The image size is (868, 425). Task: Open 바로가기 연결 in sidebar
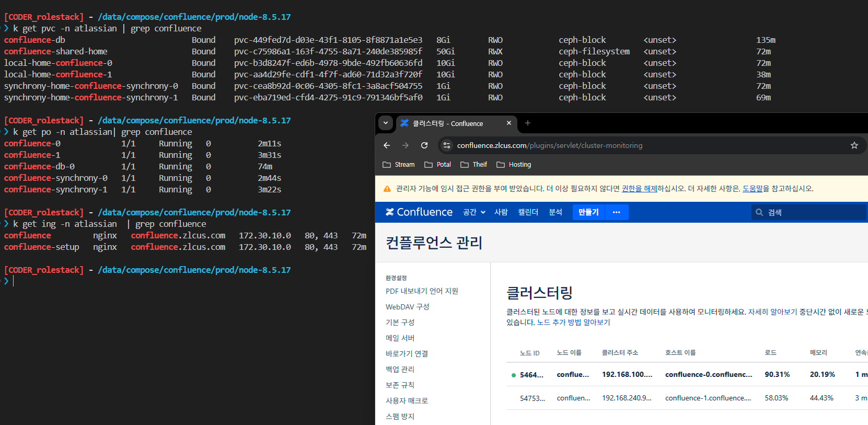(407, 354)
